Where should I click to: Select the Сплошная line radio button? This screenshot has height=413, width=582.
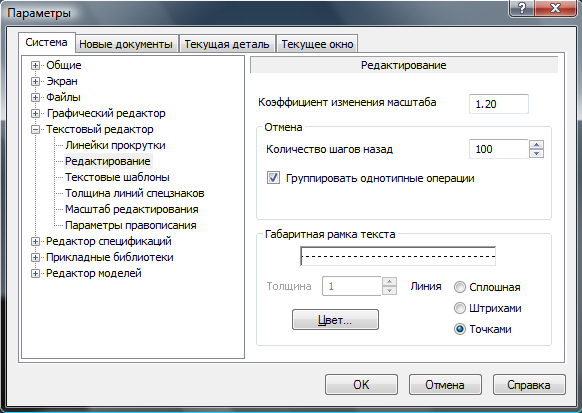tap(460, 287)
